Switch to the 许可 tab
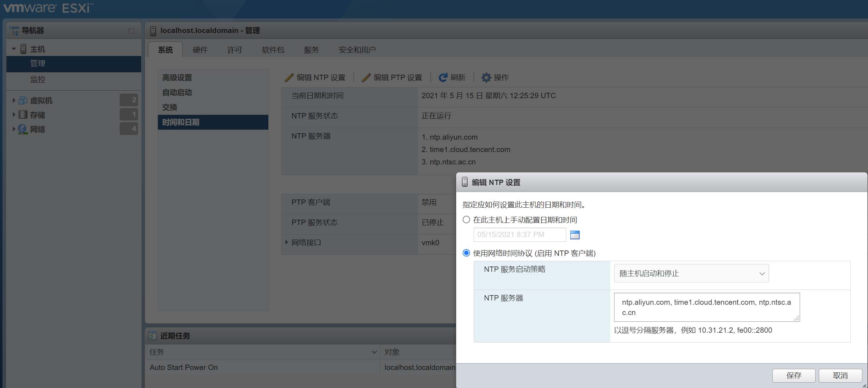Screen dimensions: 868x388 coord(235,50)
